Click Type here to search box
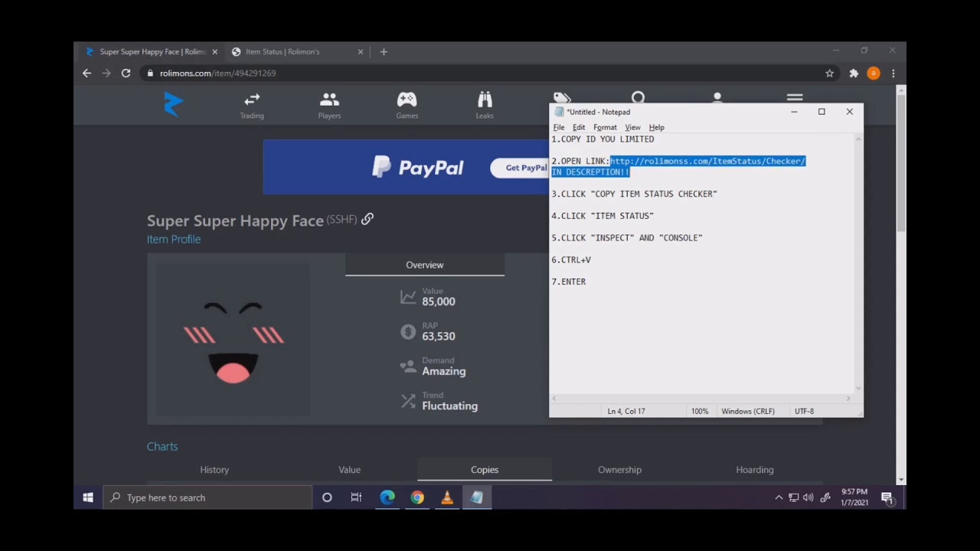The image size is (980, 551). pyautogui.click(x=207, y=497)
